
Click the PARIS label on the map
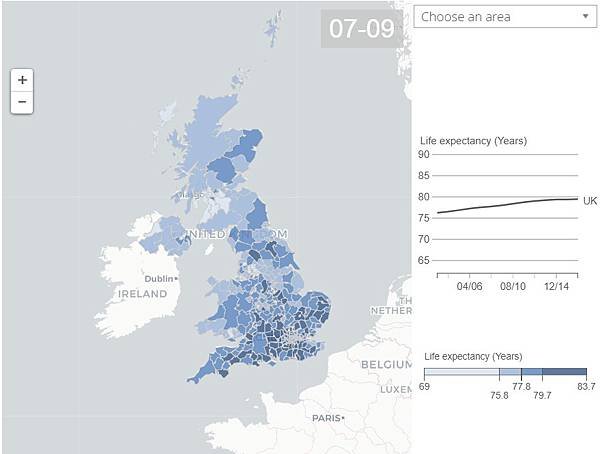tap(326, 418)
